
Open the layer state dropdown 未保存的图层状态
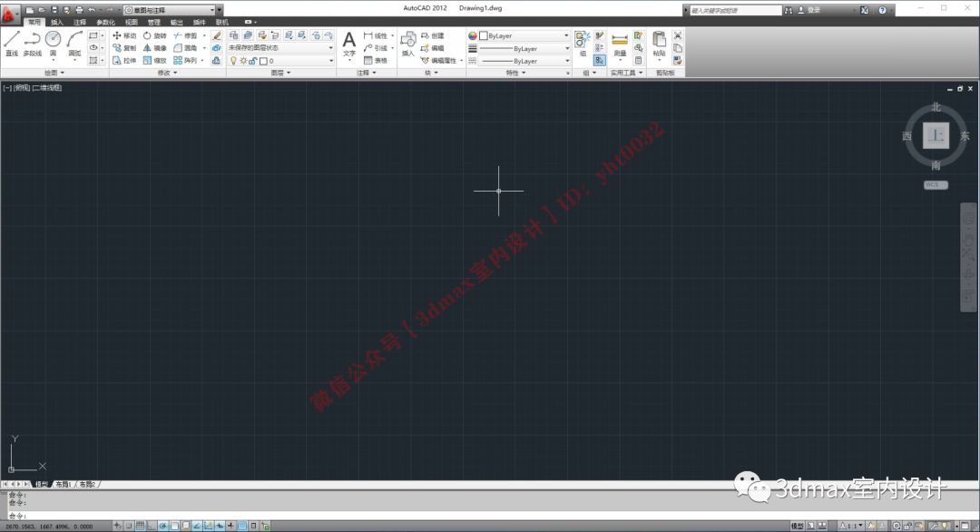[281, 48]
